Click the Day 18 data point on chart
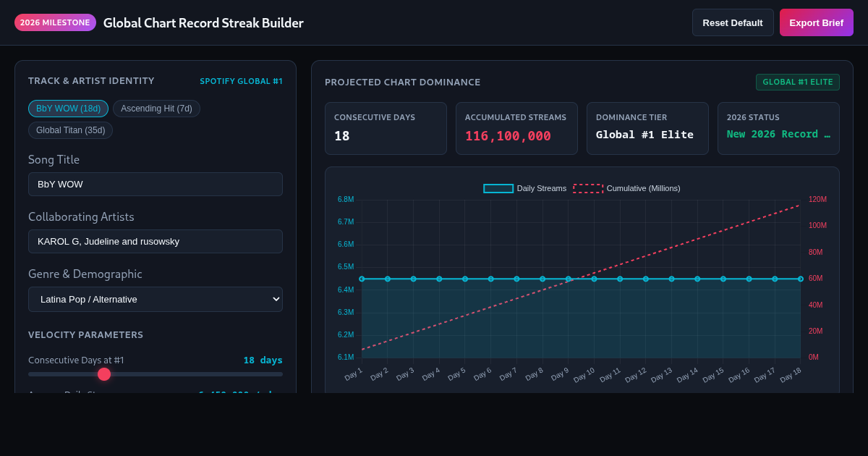The height and width of the screenshot is (456, 868). pos(801,279)
